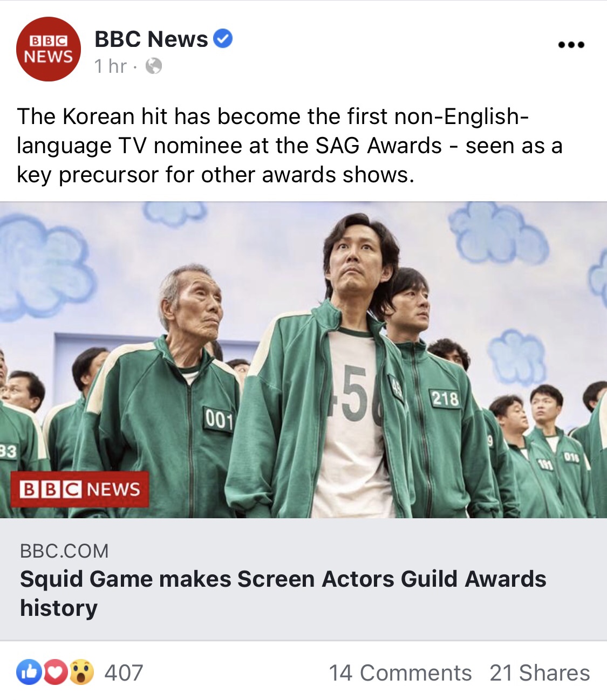Click the red BBC NEWS watermark in photo
Image resolution: width=607 pixels, height=700 pixels.
click(x=80, y=489)
